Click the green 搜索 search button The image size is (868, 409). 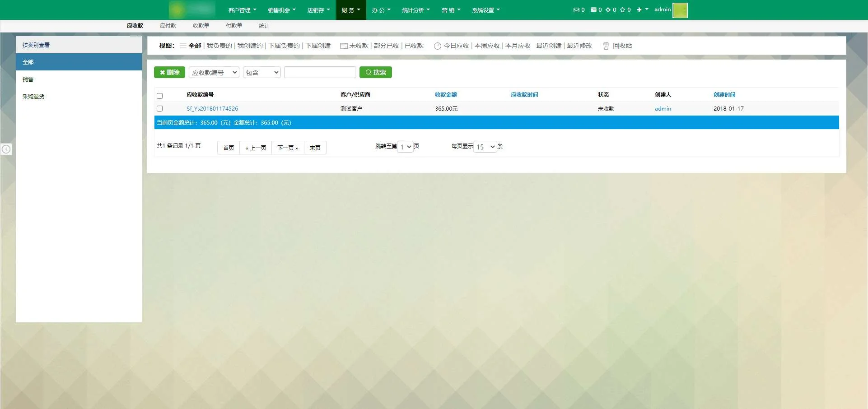coord(375,73)
